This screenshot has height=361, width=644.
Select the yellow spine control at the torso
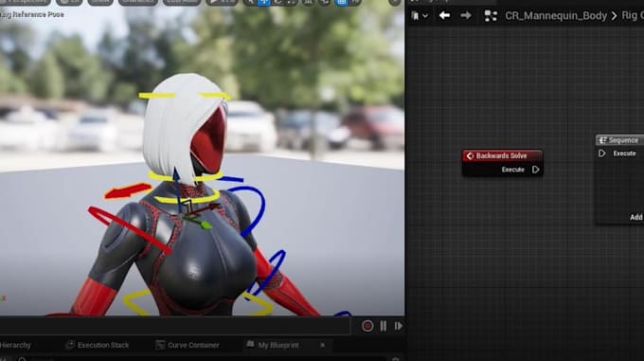tap(136, 302)
